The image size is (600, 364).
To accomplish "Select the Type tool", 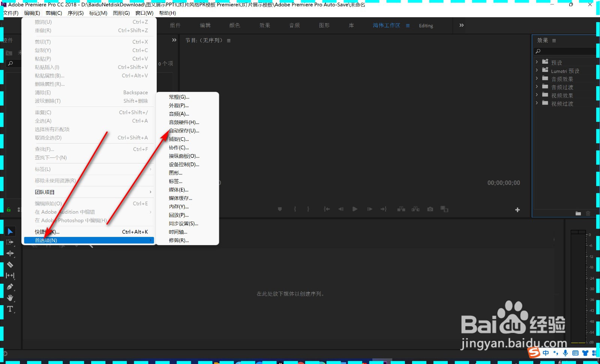I will pyautogui.click(x=10, y=309).
